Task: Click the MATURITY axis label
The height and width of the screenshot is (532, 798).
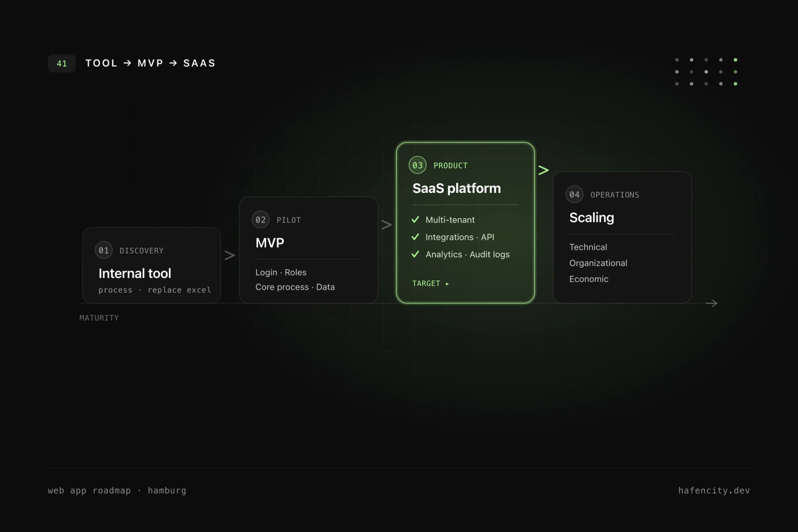Action: click(99, 318)
